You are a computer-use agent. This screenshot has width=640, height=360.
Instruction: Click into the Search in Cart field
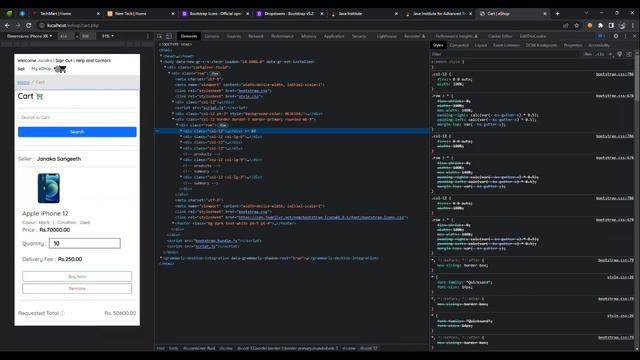77,118
